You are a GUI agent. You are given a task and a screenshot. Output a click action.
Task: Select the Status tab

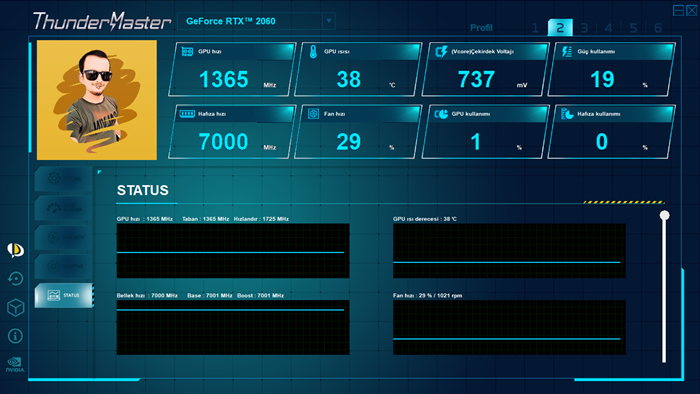click(64, 295)
